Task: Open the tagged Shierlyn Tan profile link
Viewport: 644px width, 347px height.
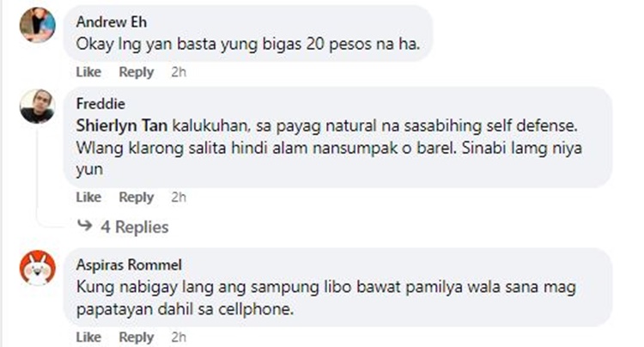Action: pyautogui.click(x=122, y=125)
